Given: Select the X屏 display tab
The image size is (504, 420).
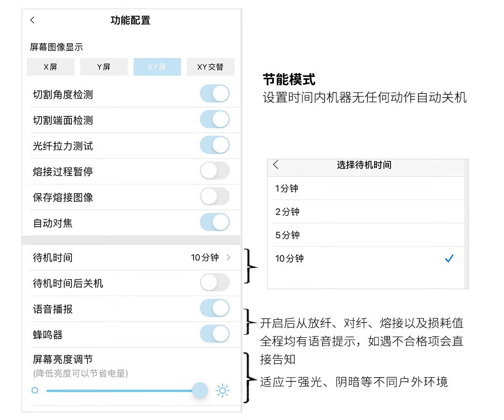Looking at the screenshot, I should [x=50, y=67].
